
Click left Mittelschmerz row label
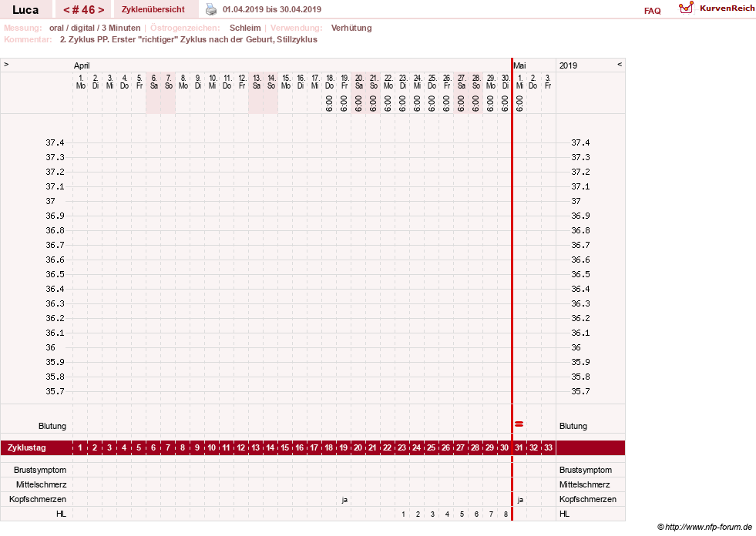tap(41, 484)
